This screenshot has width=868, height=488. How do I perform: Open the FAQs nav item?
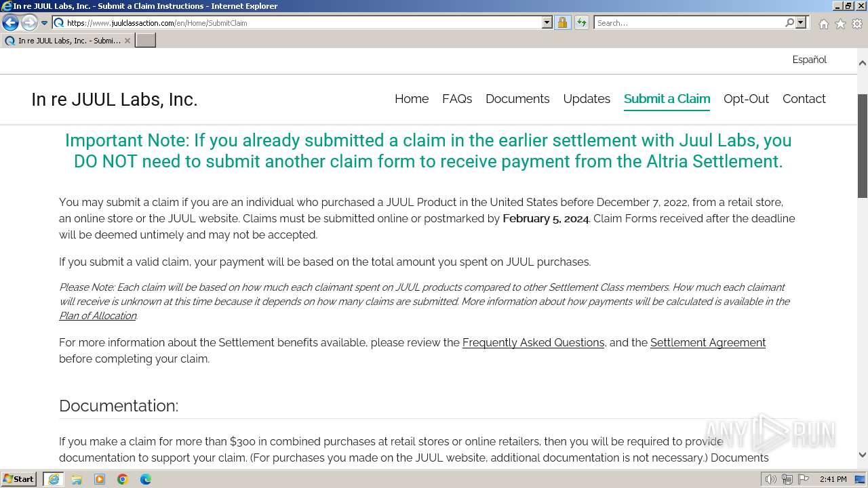(457, 99)
